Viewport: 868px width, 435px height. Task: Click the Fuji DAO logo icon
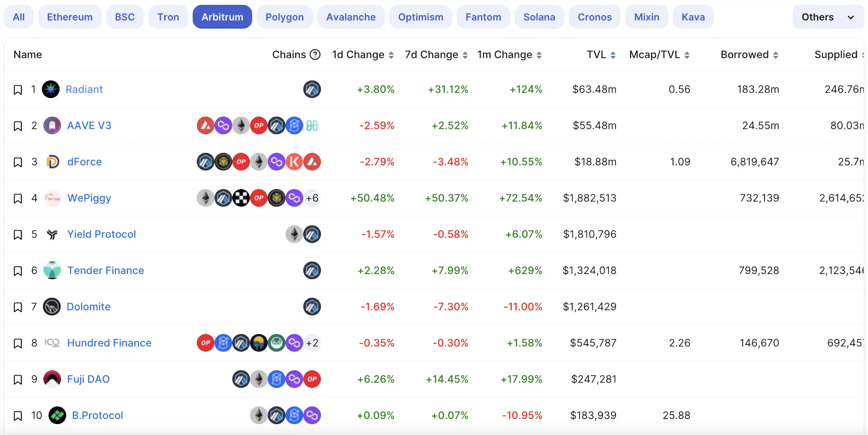coord(52,379)
